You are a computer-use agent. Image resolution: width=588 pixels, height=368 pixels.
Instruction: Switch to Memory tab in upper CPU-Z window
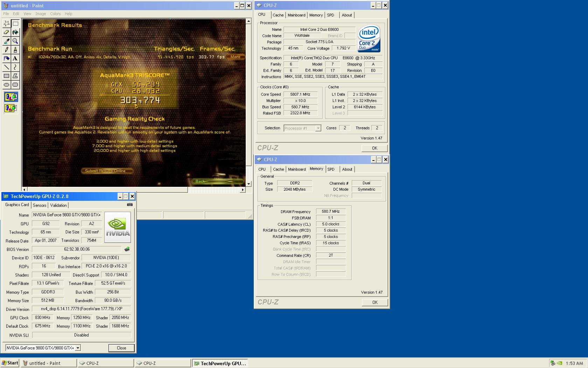(x=316, y=15)
